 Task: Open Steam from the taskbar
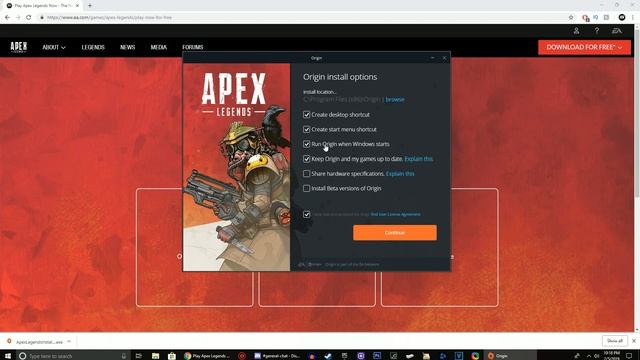click(x=328, y=356)
